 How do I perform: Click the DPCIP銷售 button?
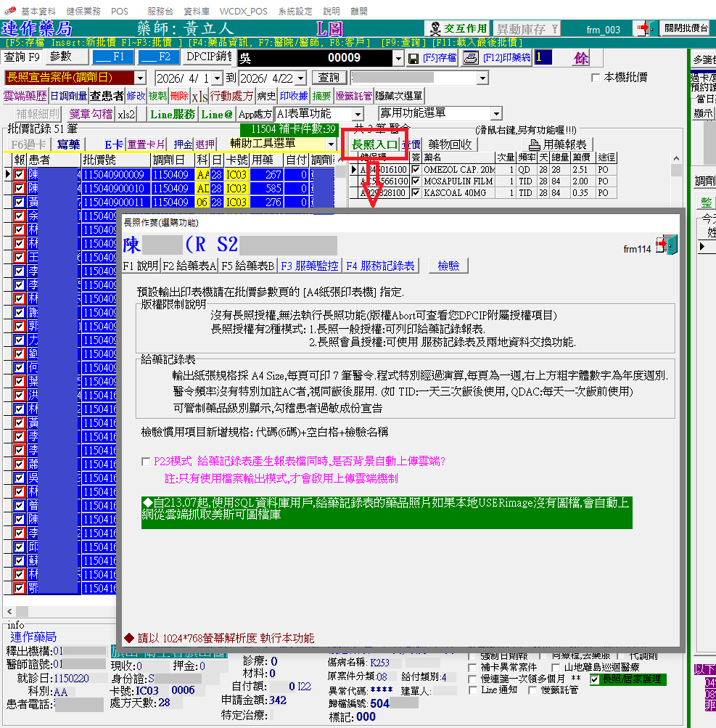point(209,57)
